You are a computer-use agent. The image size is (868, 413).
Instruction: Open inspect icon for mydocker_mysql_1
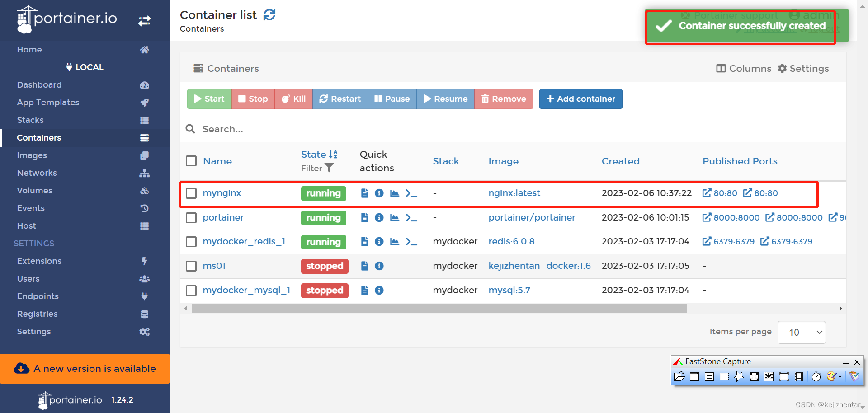click(379, 291)
